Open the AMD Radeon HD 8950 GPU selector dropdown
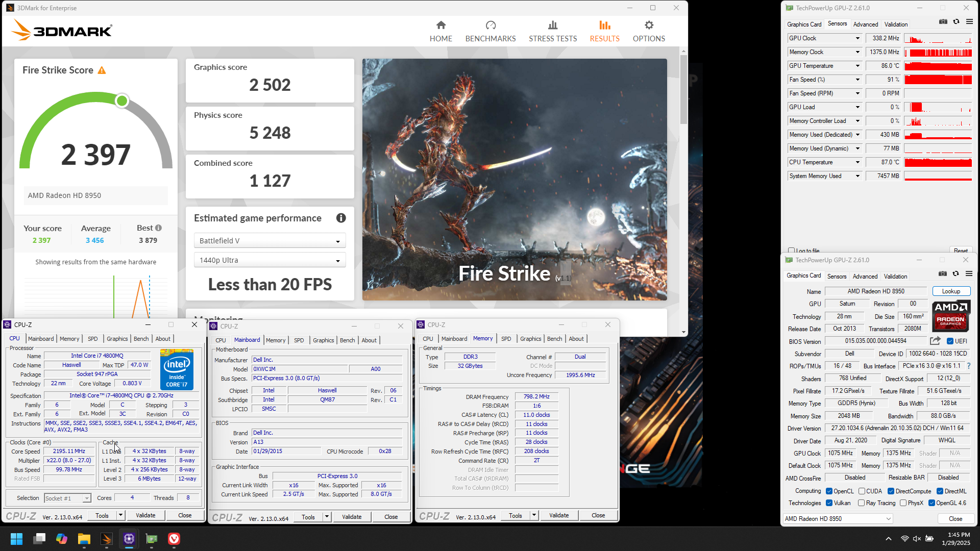980x551 pixels. (x=838, y=519)
